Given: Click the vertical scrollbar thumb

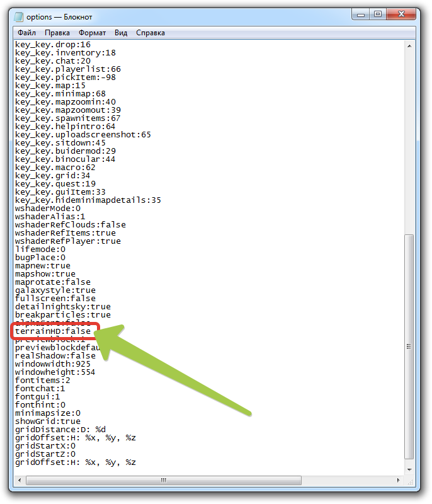Looking at the screenshot, I should (x=409, y=346).
